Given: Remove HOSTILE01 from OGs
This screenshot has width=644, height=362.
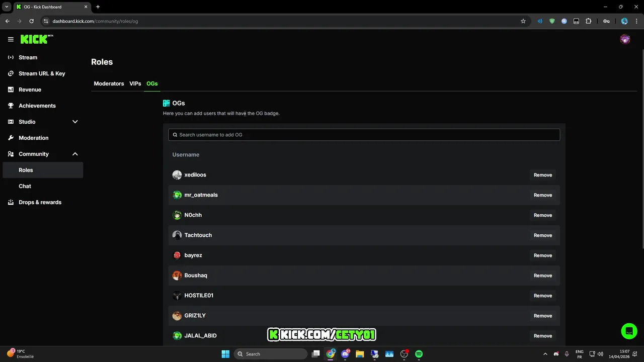Looking at the screenshot, I should (x=542, y=296).
